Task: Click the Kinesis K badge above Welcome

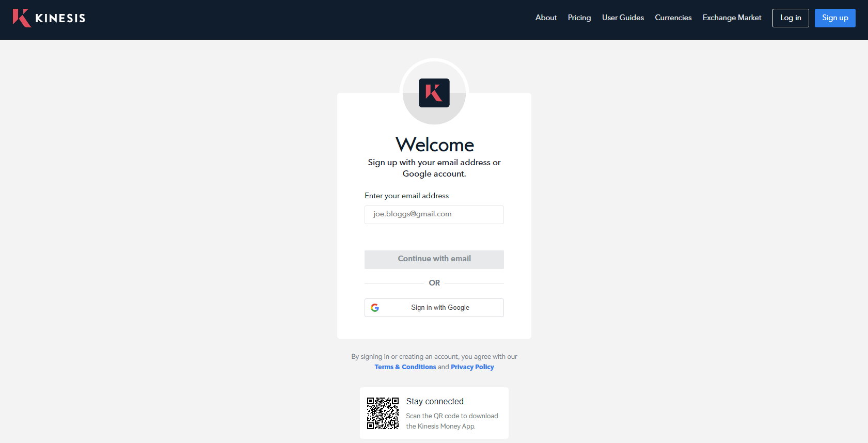Action: 434,93
